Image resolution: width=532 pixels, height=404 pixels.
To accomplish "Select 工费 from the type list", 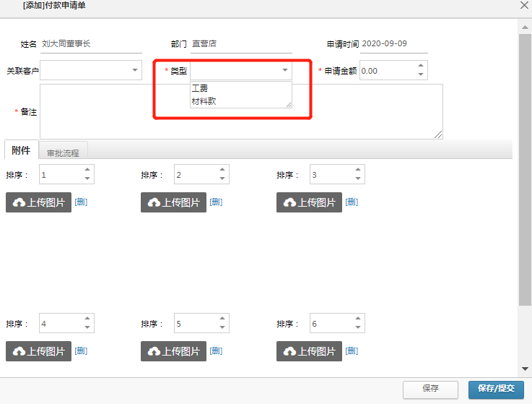I will click(200, 88).
